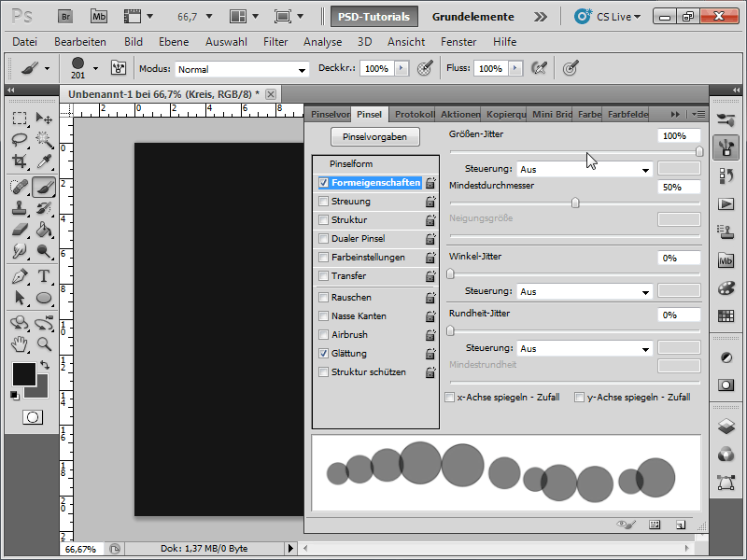This screenshot has width=747, height=560.
Task: Open the Ebene menu
Action: (174, 42)
